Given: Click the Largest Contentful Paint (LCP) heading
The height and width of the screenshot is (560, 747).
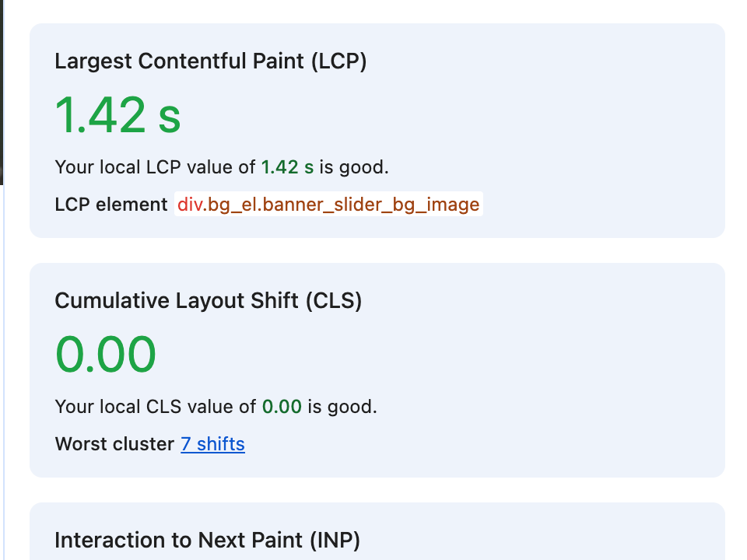Looking at the screenshot, I should pos(211,61).
